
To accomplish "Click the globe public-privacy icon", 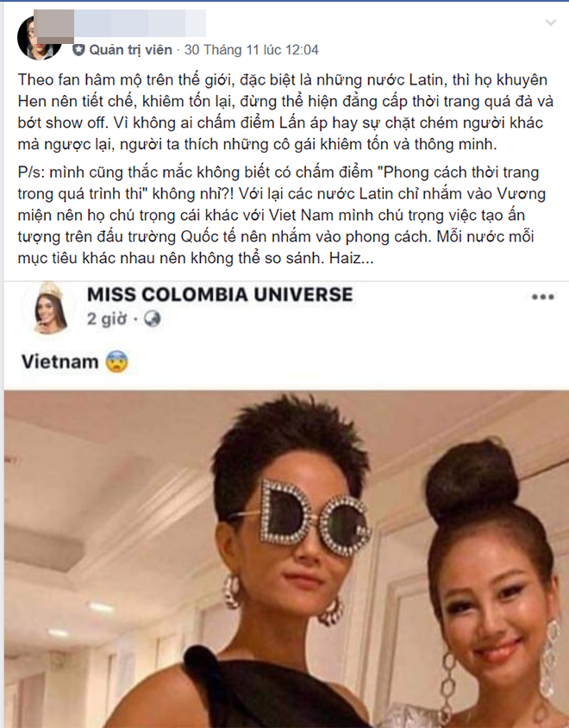I will click(153, 319).
